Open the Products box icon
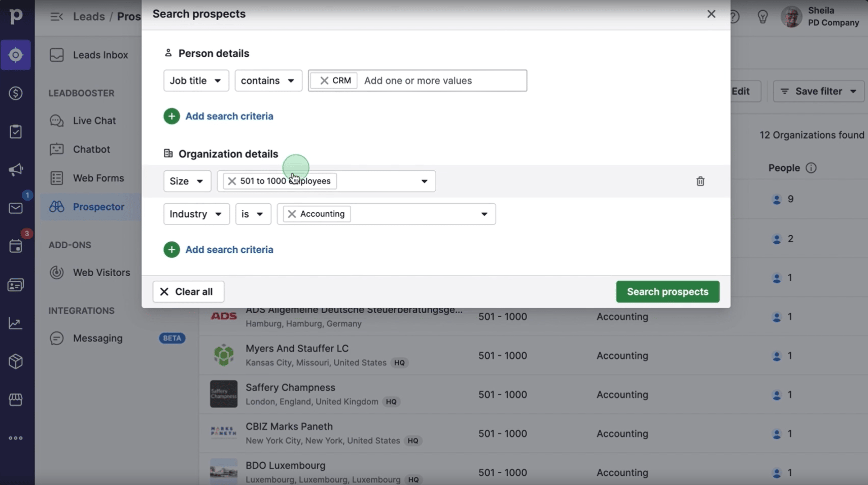Screen dimensions: 868x485 click(x=16, y=361)
